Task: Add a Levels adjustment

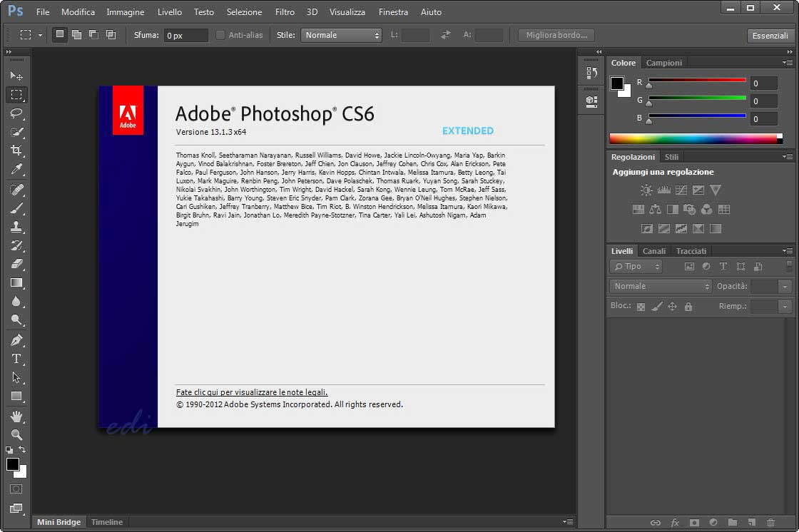Action: [664, 190]
